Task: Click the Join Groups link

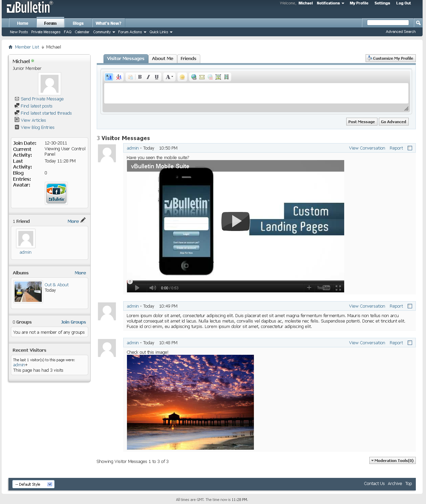Action: [x=73, y=322]
